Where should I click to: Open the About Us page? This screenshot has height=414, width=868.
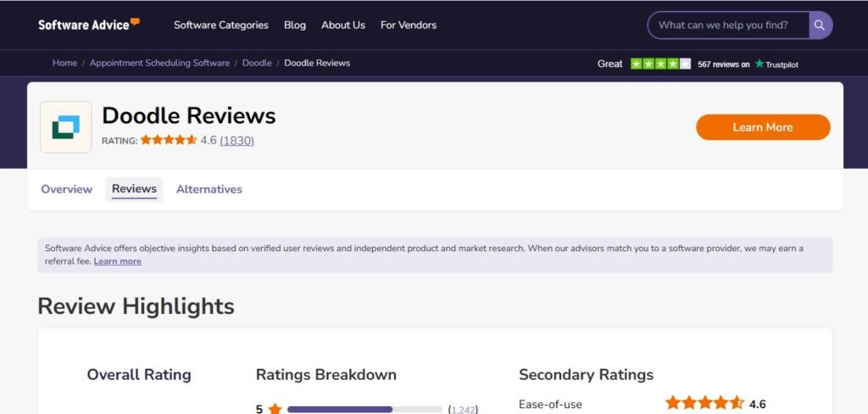[x=343, y=25]
